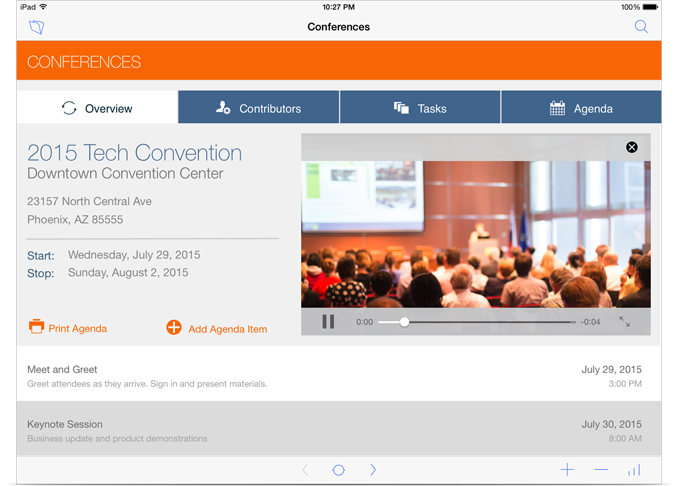Click the video progress slider knob
Image resolution: width=678 pixels, height=486 pixels.
click(404, 322)
